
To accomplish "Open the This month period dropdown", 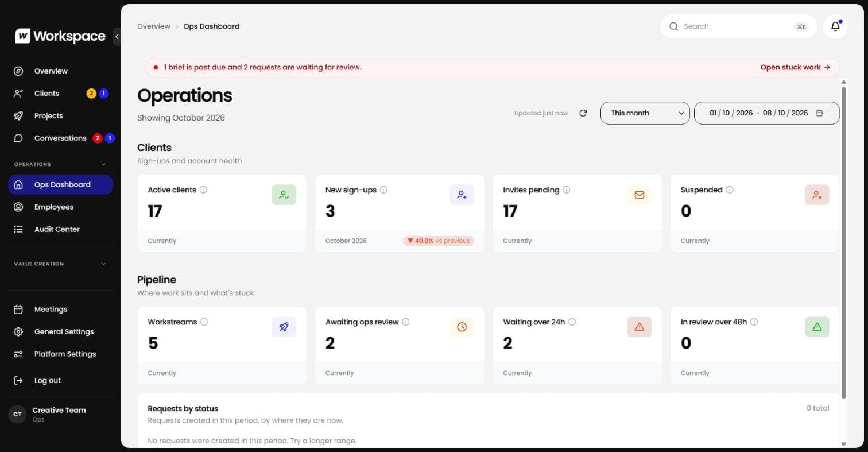I will click(x=645, y=113).
